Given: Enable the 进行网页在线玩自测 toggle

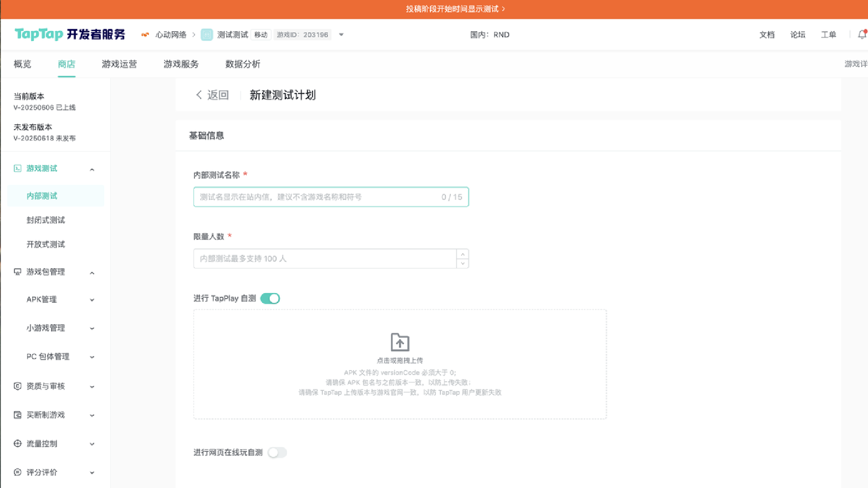Looking at the screenshot, I should click(277, 452).
